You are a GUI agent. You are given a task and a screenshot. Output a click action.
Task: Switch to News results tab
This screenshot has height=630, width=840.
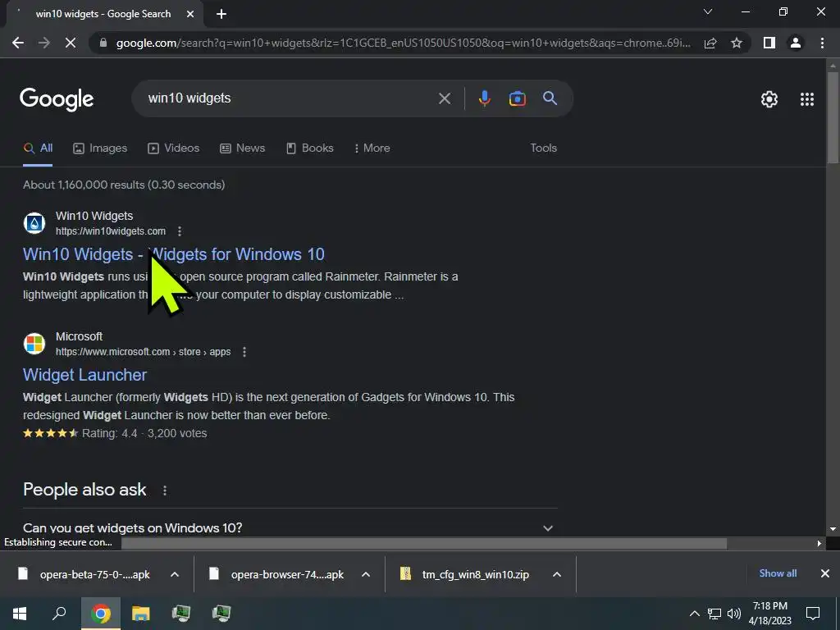[x=243, y=148]
